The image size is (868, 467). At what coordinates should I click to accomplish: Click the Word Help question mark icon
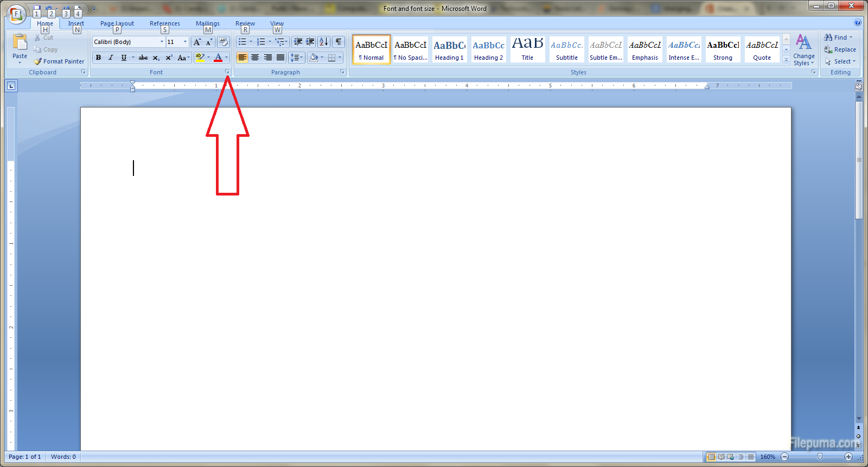coord(858,22)
